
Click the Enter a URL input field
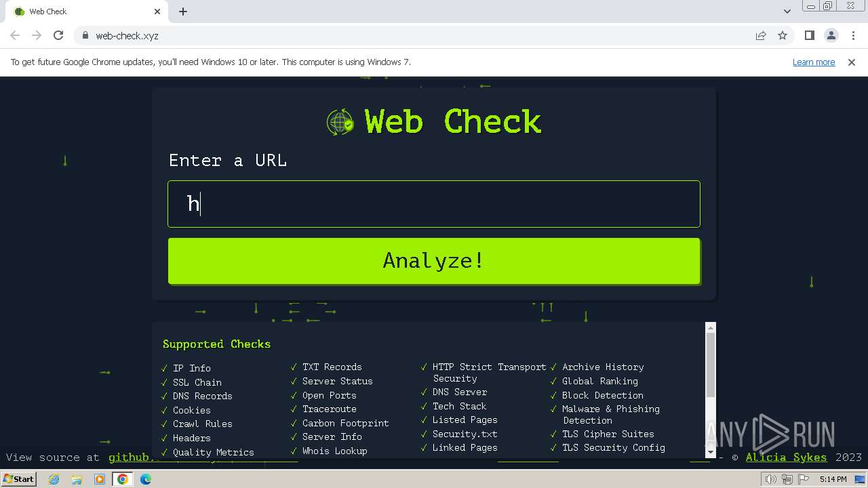pos(434,204)
